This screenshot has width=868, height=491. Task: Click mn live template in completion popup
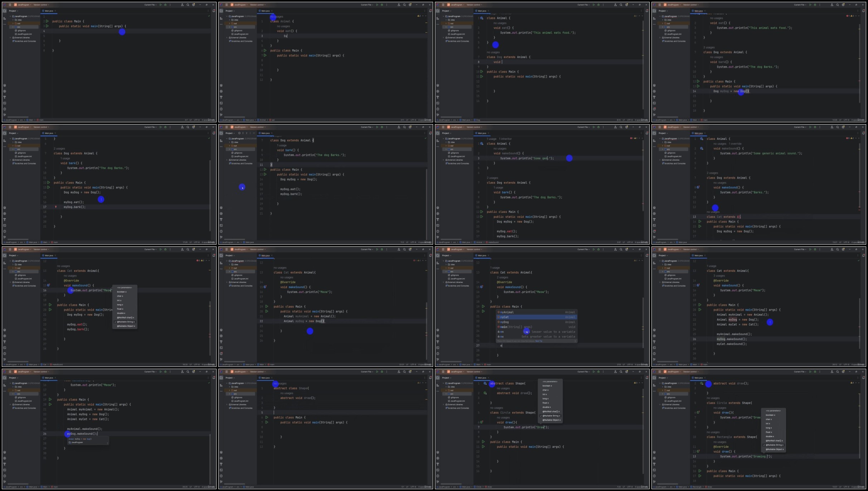tap(536, 332)
